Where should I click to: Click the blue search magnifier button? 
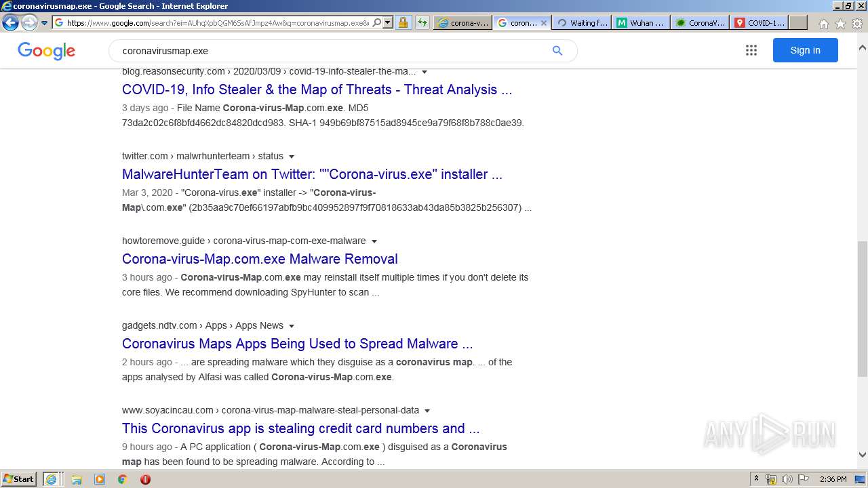557,50
